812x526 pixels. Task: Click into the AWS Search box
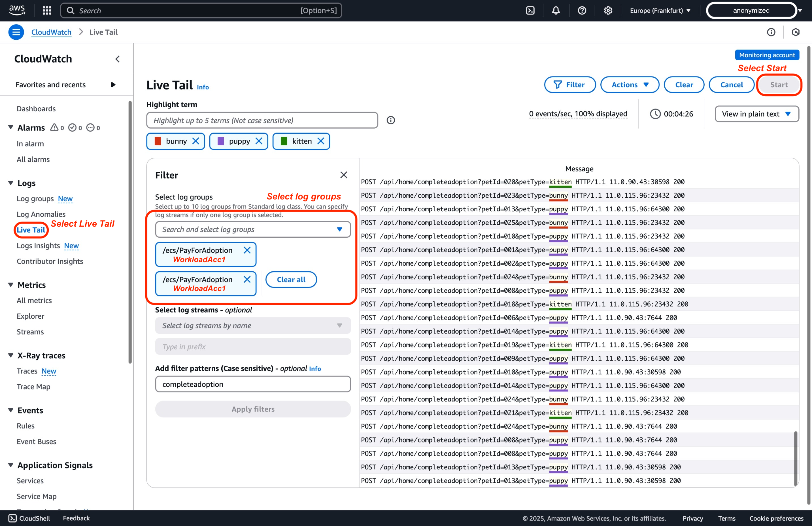pos(201,10)
